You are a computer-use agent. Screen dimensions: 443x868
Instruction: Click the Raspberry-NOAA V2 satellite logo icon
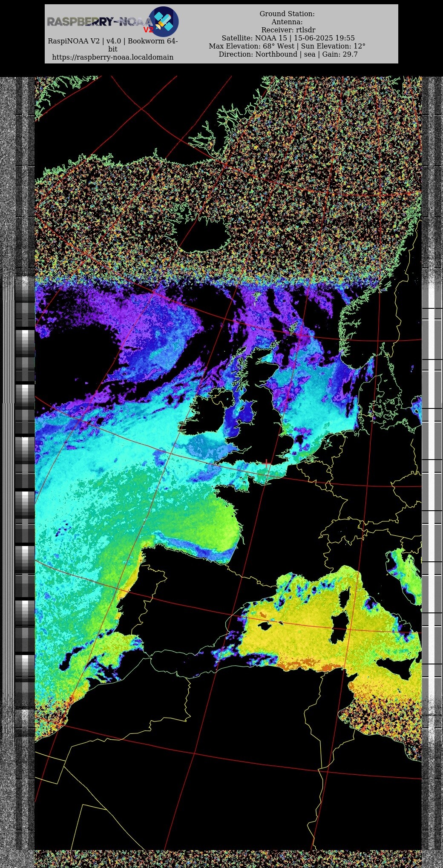164,21
